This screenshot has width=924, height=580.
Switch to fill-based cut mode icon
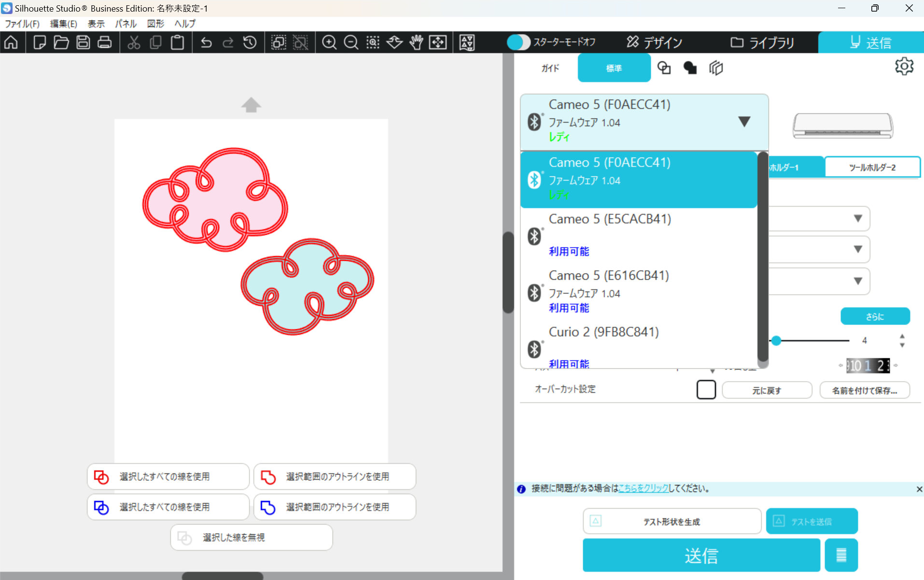click(690, 68)
